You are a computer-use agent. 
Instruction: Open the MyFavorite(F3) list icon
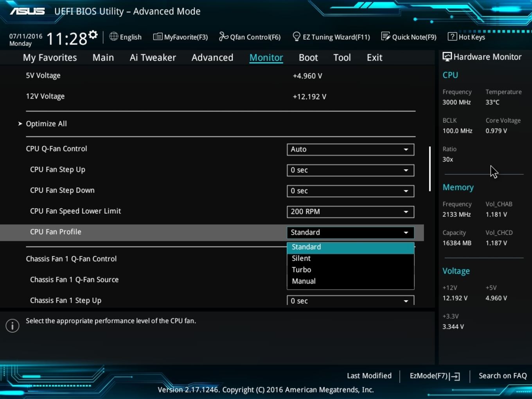click(x=158, y=37)
